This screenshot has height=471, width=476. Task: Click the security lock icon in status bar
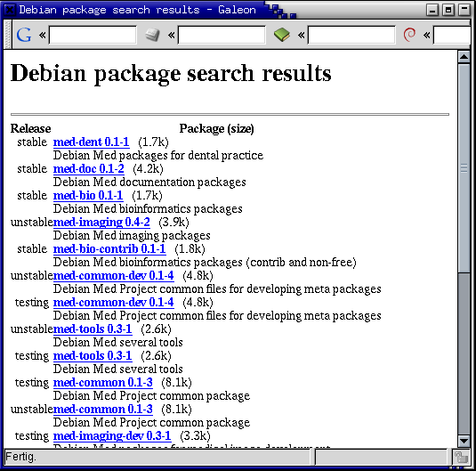pyautogui.click(x=461, y=457)
